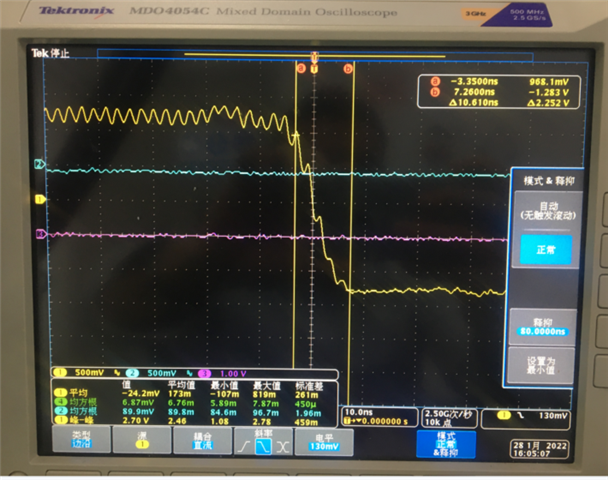Click the 平均值 column header

(181, 385)
